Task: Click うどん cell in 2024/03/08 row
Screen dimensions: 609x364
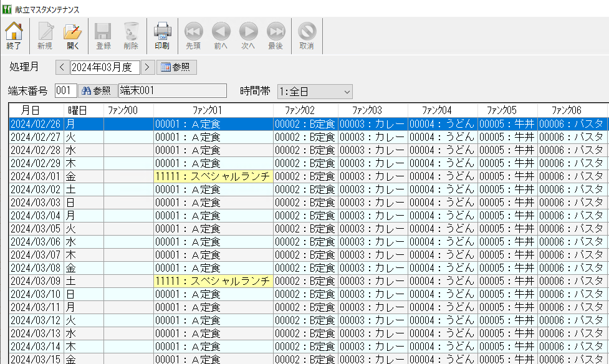Action: (x=443, y=267)
